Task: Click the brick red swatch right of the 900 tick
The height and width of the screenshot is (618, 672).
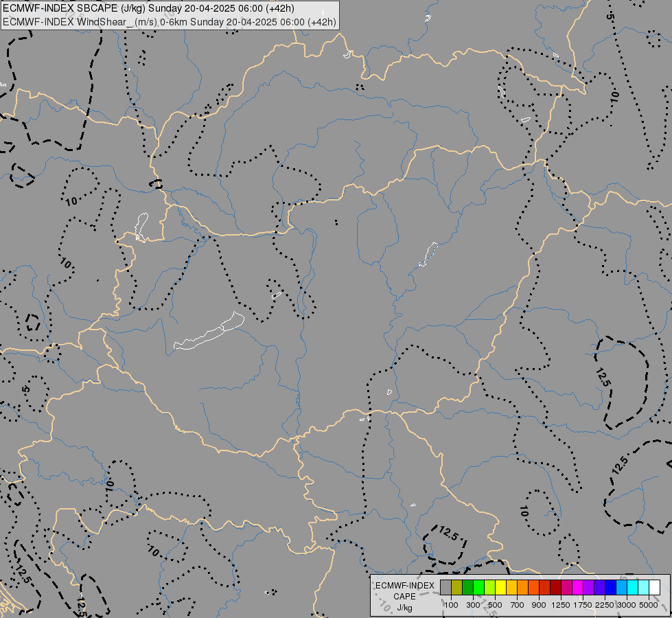Action: tap(545, 587)
